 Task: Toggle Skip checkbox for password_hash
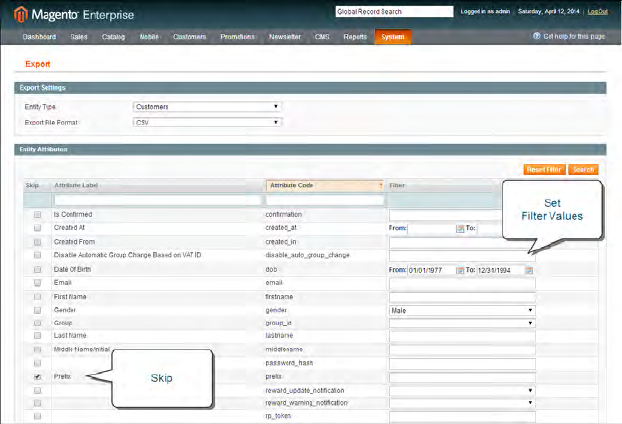pos(37,363)
